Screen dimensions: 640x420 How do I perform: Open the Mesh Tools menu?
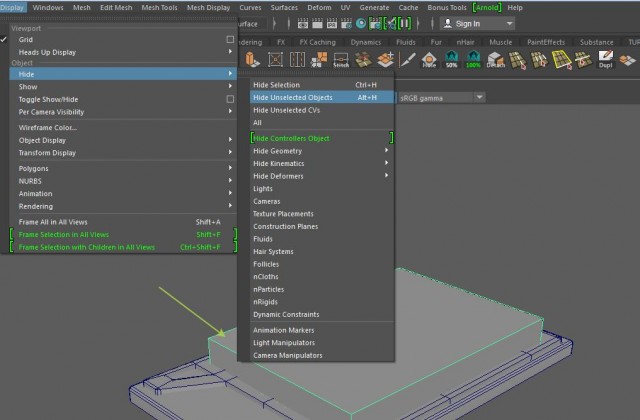click(x=159, y=7)
